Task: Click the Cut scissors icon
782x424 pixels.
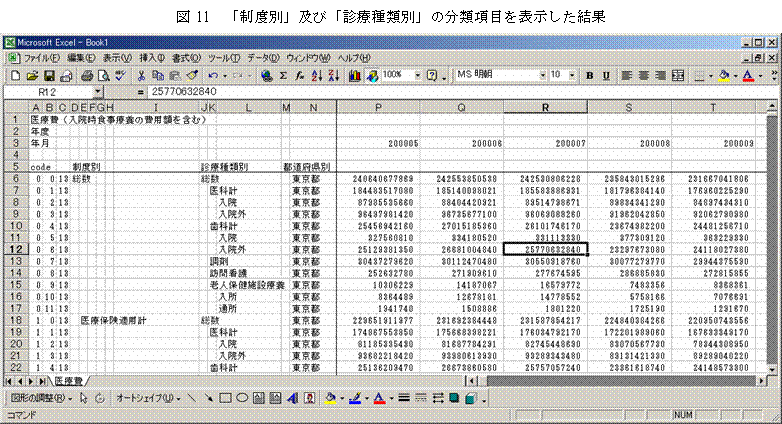Action: pyautogui.click(x=143, y=75)
